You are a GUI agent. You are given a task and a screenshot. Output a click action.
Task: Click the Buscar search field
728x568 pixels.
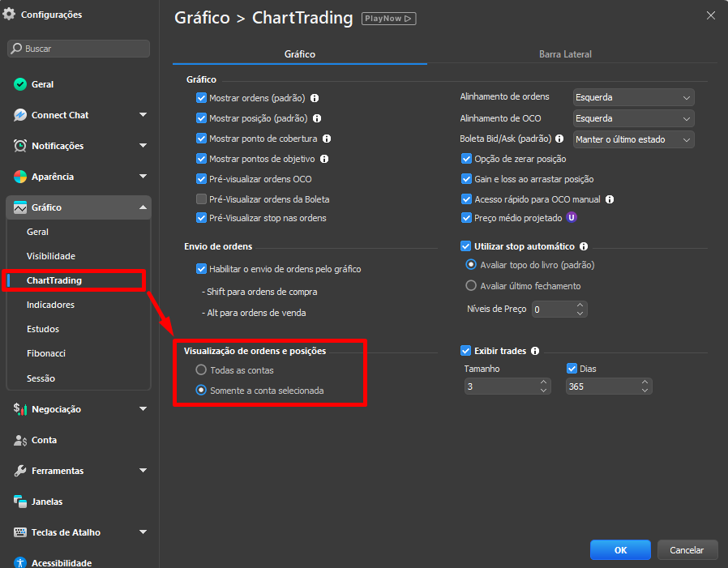(79, 49)
